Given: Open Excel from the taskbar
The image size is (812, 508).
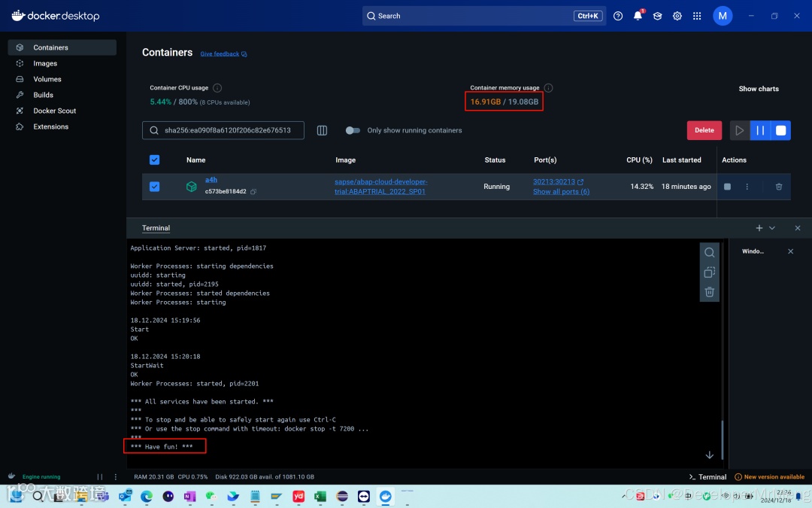Looking at the screenshot, I should click(x=320, y=497).
